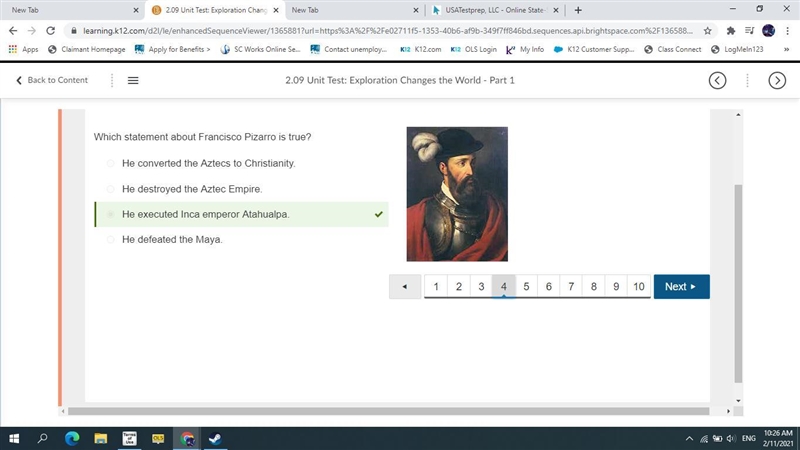Go to the previous content item circle arrow

click(717, 80)
